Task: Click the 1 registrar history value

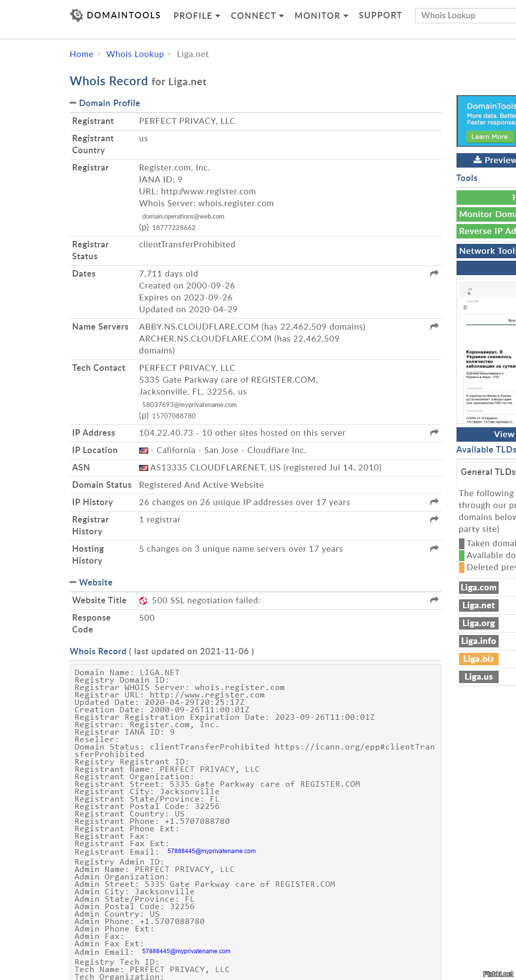Action: (160, 519)
